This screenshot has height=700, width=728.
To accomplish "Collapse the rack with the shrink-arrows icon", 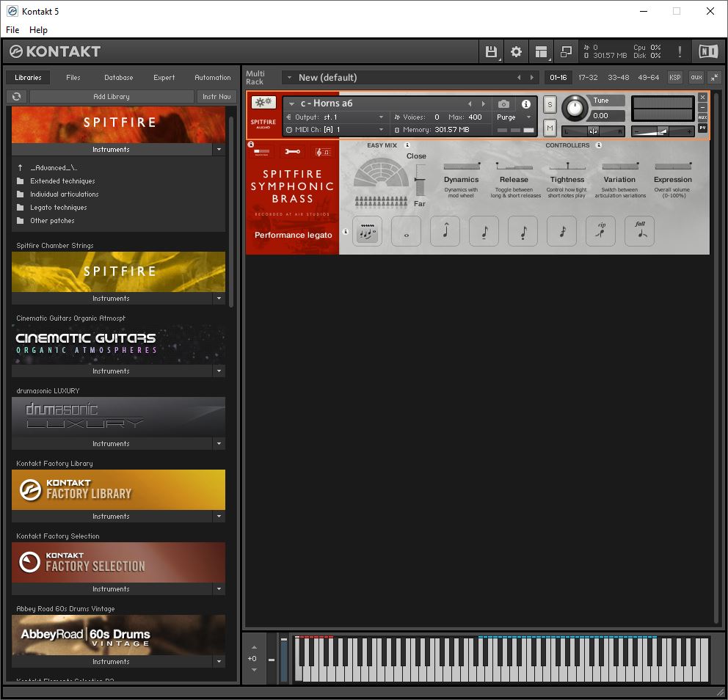I will click(715, 78).
